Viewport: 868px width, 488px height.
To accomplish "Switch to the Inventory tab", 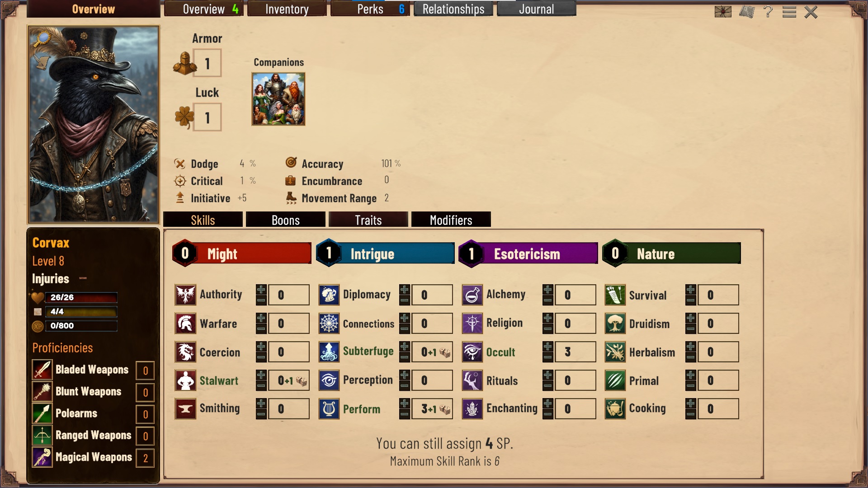I will (287, 9).
